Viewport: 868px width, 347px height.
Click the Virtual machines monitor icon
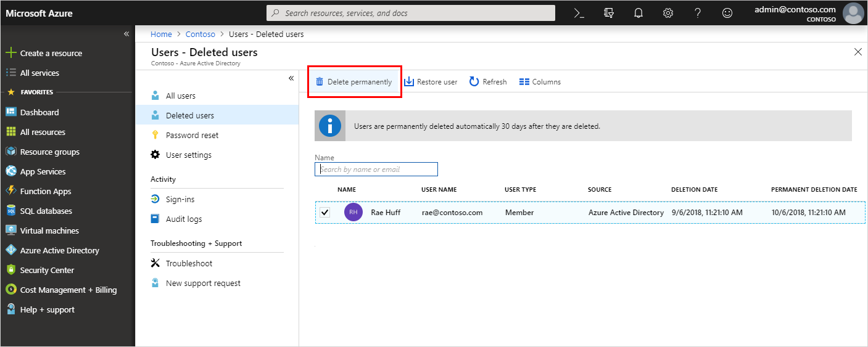pyautogui.click(x=10, y=231)
